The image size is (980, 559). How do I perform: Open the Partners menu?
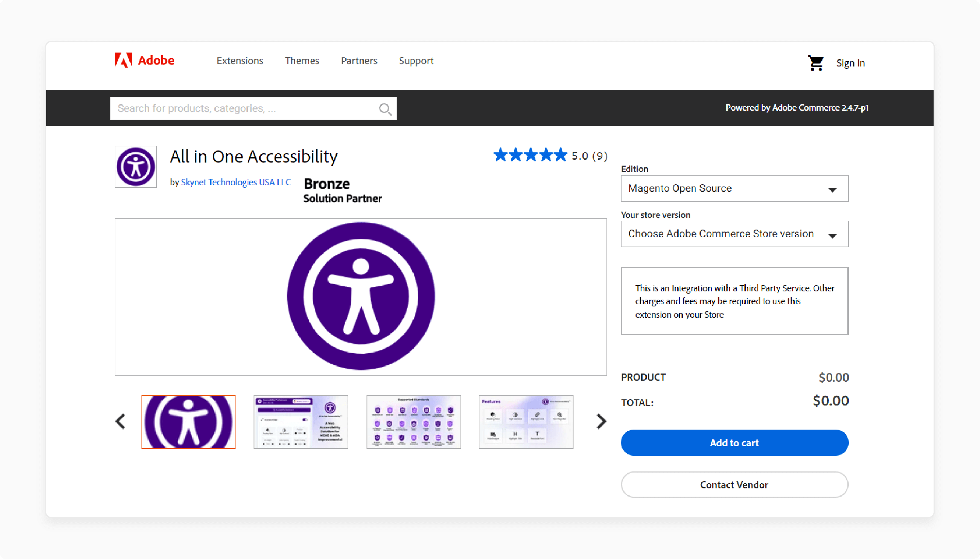click(x=359, y=61)
